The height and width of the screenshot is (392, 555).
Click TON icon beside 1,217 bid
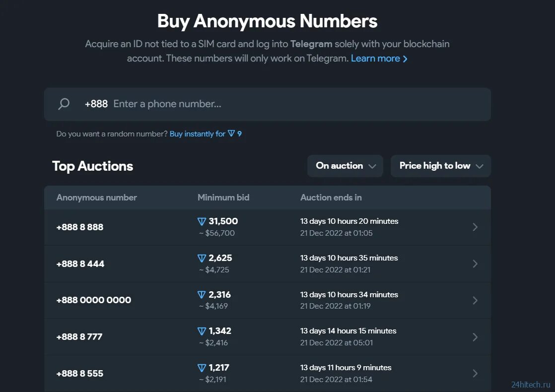pos(202,368)
